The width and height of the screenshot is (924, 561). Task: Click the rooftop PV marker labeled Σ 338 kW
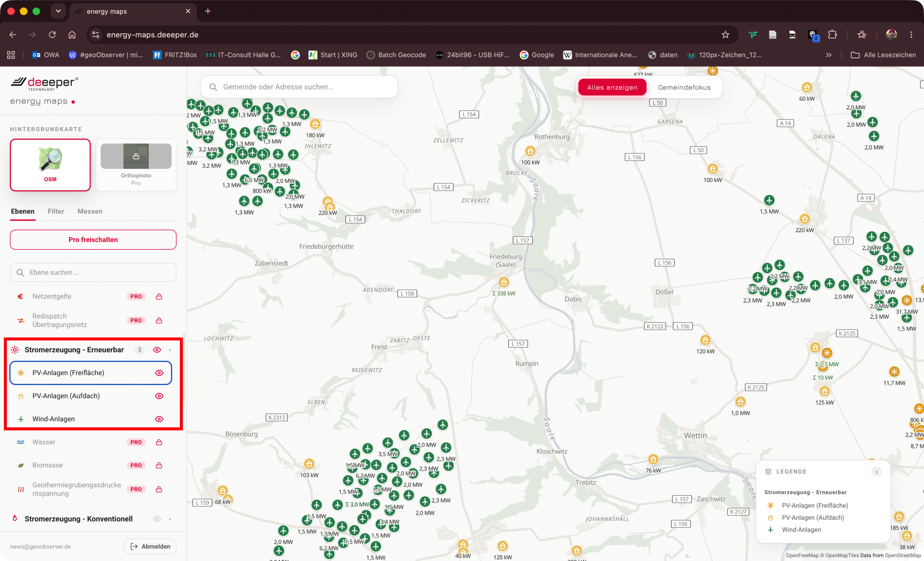[504, 282]
